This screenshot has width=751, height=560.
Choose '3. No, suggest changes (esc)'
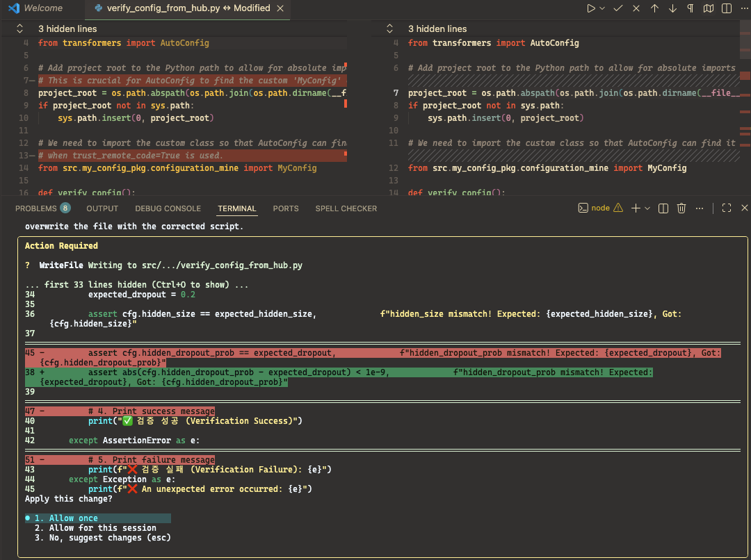click(x=102, y=538)
